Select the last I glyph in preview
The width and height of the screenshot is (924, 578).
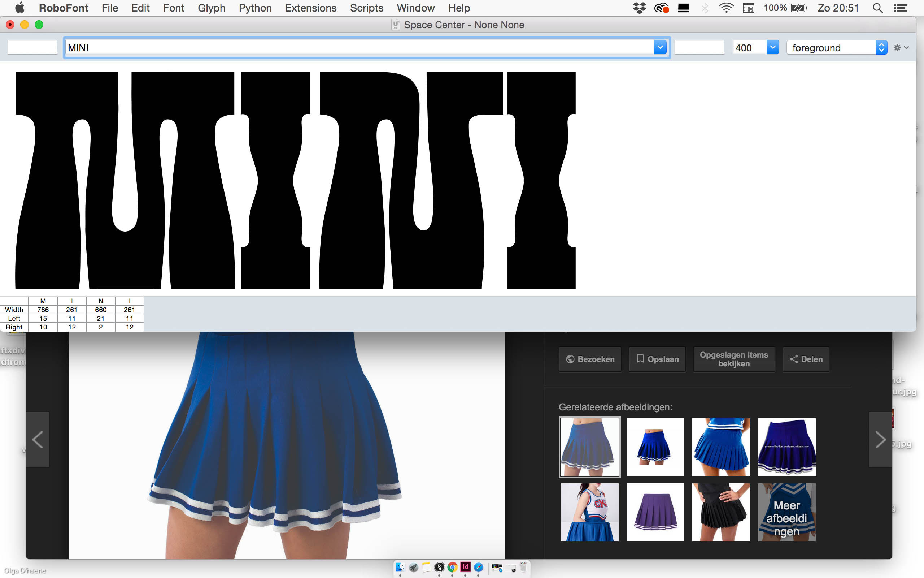click(x=541, y=180)
